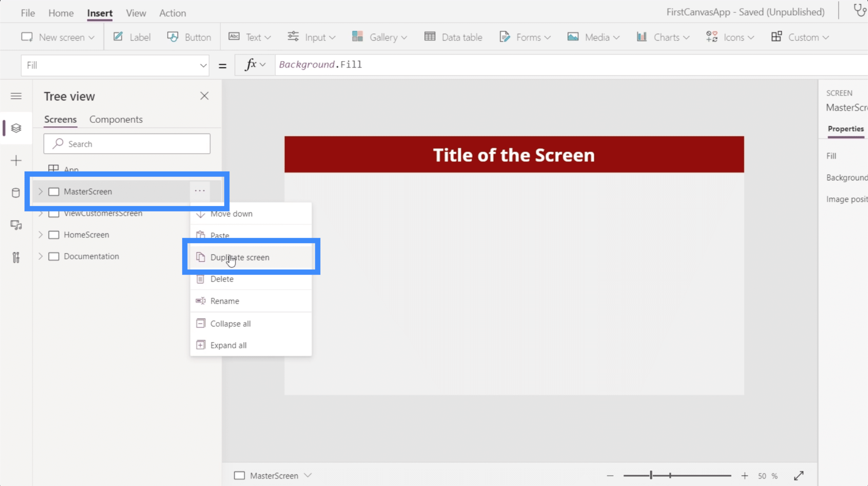The height and width of the screenshot is (486, 868).
Task: Click the FirstCanvasApp - Saved (Unpublished) title
Action: pyautogui.click(x=745, y=12)
